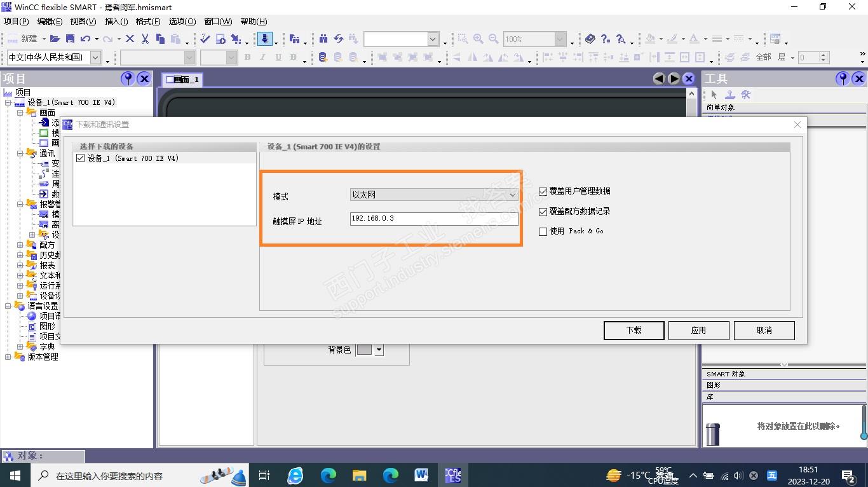Open File Explorer in the taskbar
Viewport: 868px width, 487px height.
click(x=360, y=475)
